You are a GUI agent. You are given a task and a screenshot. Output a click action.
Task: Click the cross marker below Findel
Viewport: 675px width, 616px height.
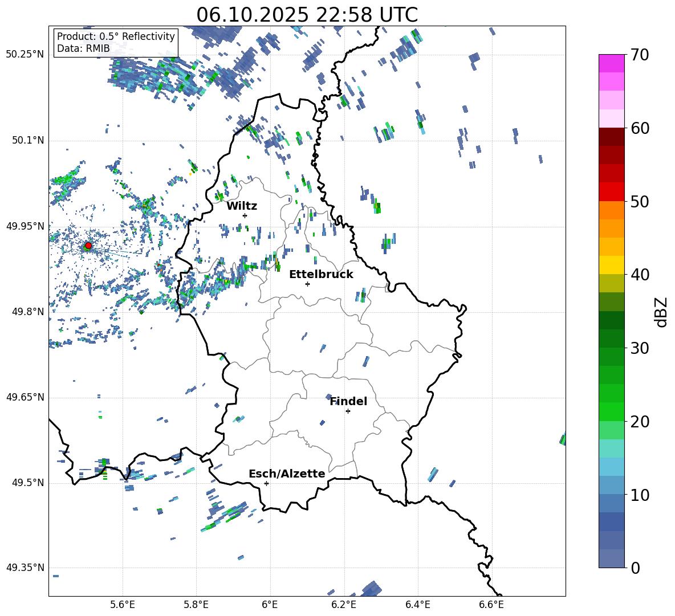(x=348, y=411)
